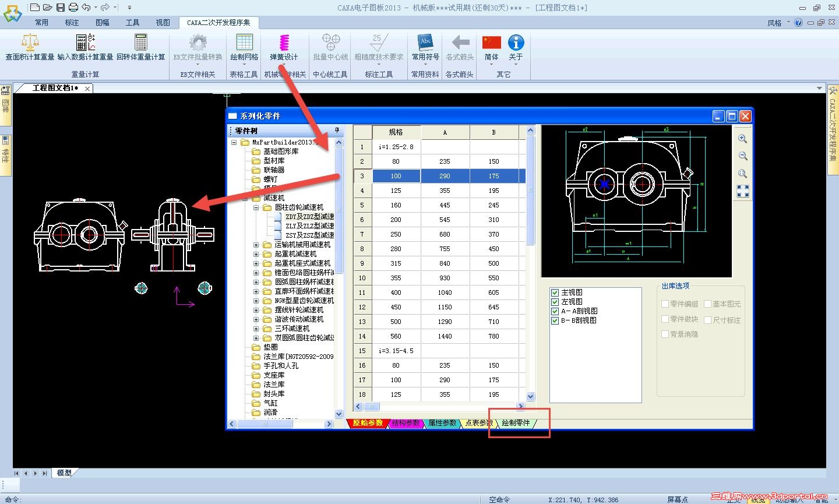Switch to 视图 ribbon tab
The height and width of the screenshot is (504, 839).
click(163, 23)
